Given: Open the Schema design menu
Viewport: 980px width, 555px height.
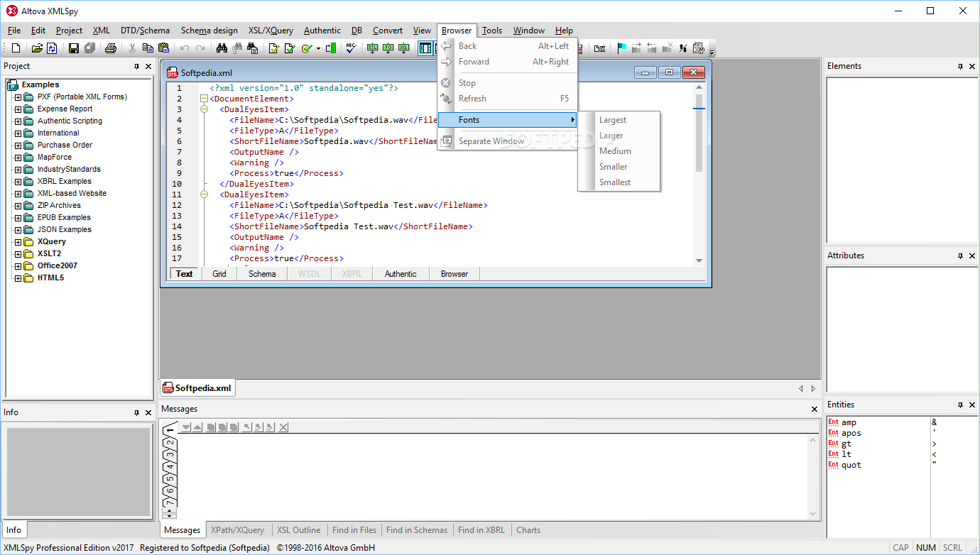Looking at the screenshot, I should [209, 31].
